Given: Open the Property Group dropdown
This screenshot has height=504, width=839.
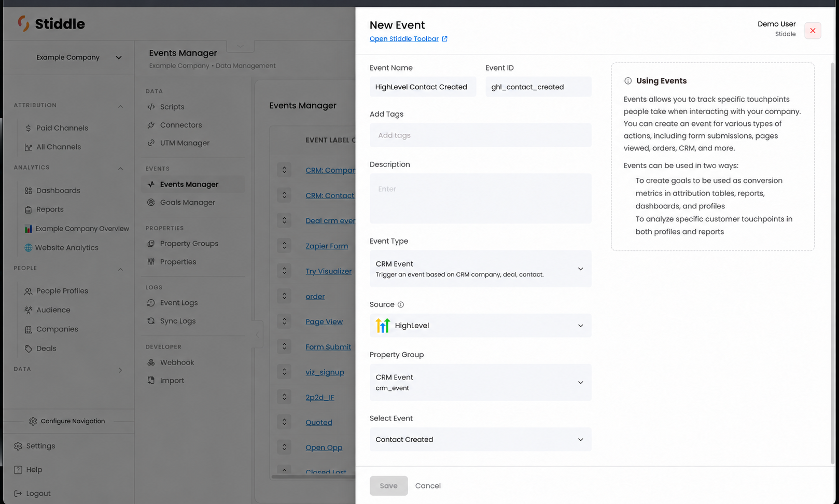Looking at the screenshot, I should tap(480, 382).
